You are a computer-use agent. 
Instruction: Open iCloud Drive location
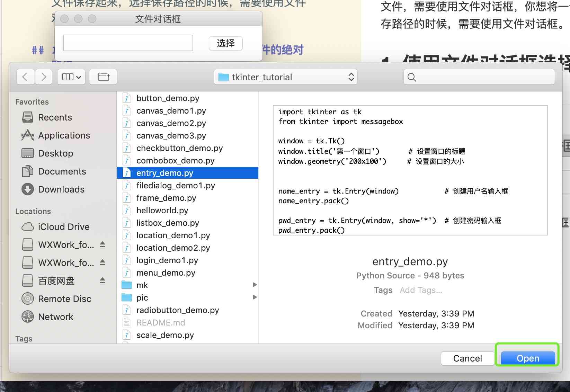coord(63,227)
